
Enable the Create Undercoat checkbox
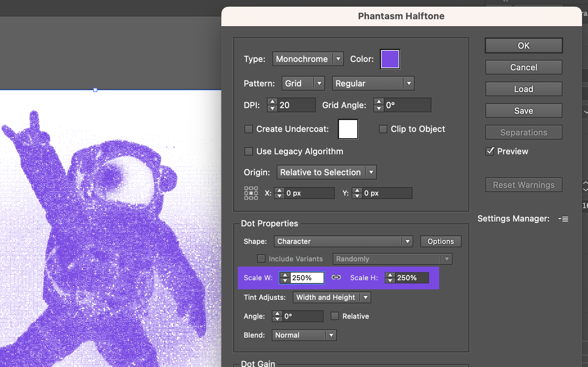249,129
